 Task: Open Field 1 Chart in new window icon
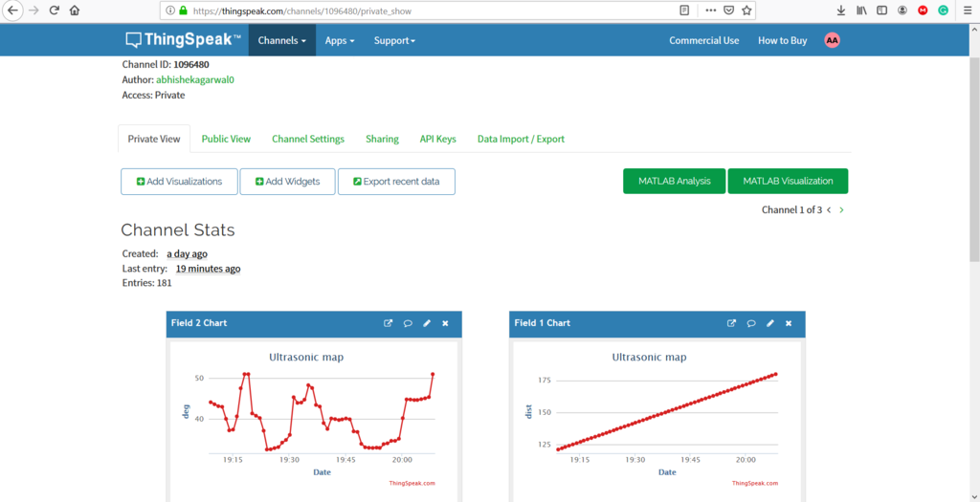732,323
